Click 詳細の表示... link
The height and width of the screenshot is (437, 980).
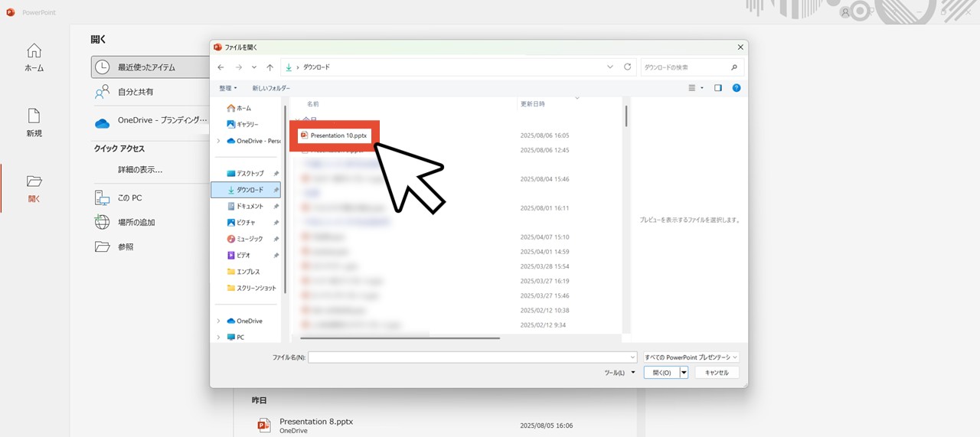pos(140,170)
